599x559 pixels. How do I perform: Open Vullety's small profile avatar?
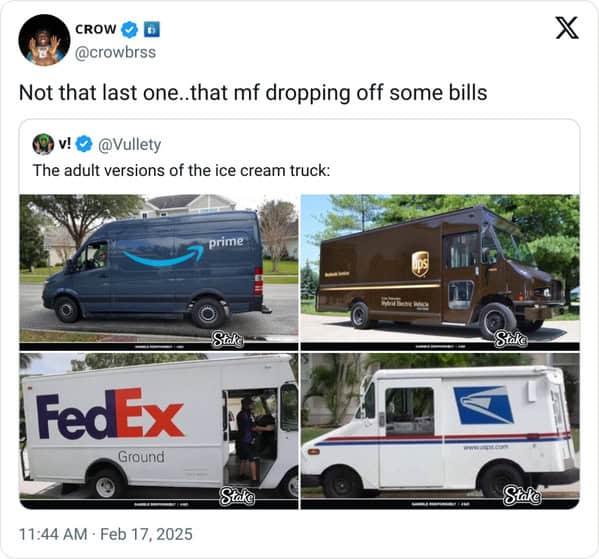[x=43, y=144]
